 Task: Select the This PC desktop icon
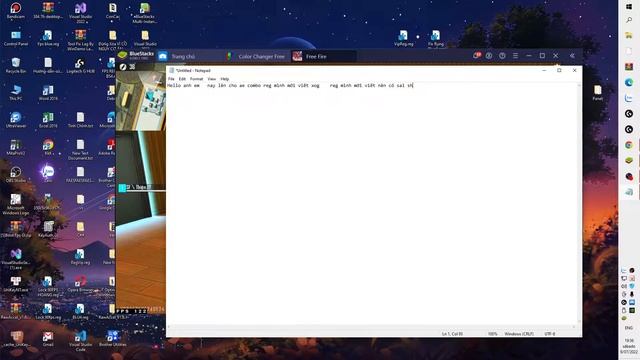[16, 92]
